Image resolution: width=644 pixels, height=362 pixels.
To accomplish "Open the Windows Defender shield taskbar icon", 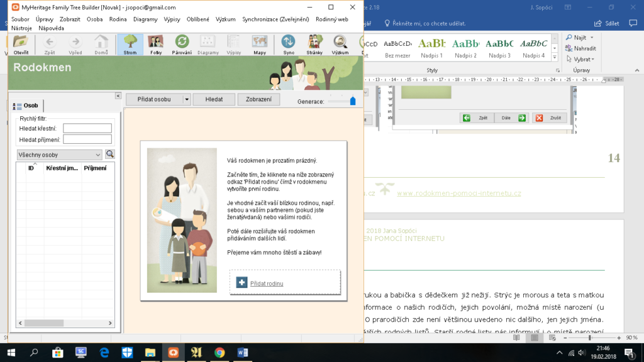I will coord(127,353).
